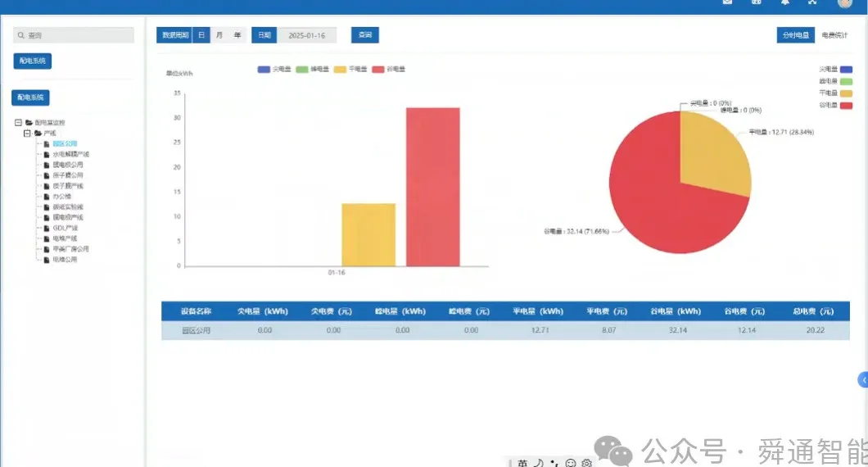
Task: Switch data period to 年 (year)
Action: coord(237,35)
